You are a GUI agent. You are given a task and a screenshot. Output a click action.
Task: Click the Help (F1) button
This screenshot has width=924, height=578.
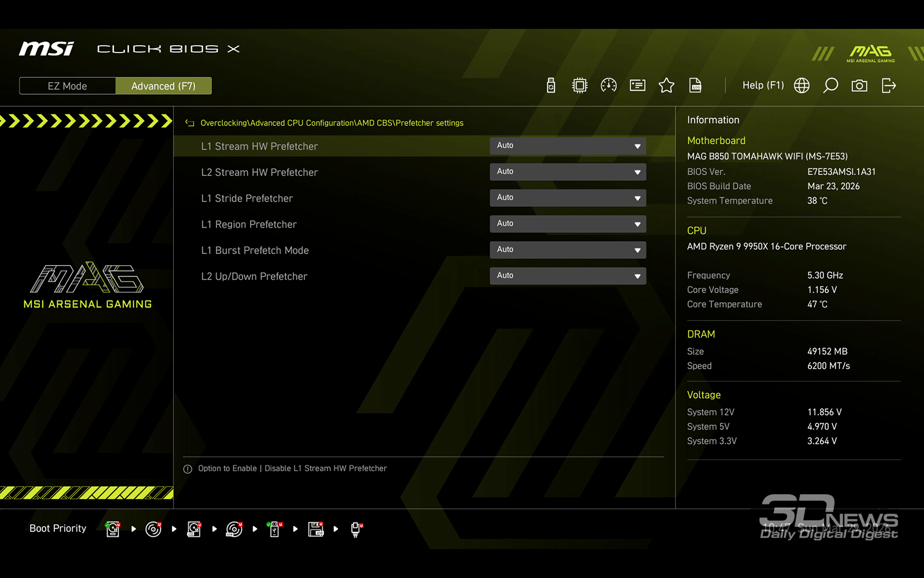[x=763, y=86]
